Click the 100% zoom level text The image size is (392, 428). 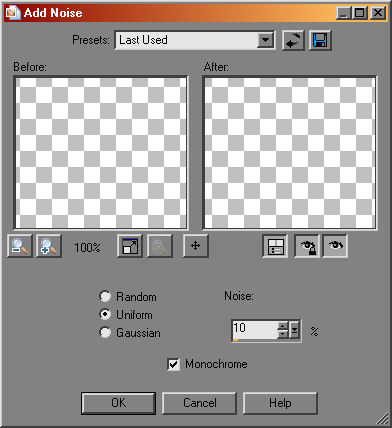coord(87,247)
